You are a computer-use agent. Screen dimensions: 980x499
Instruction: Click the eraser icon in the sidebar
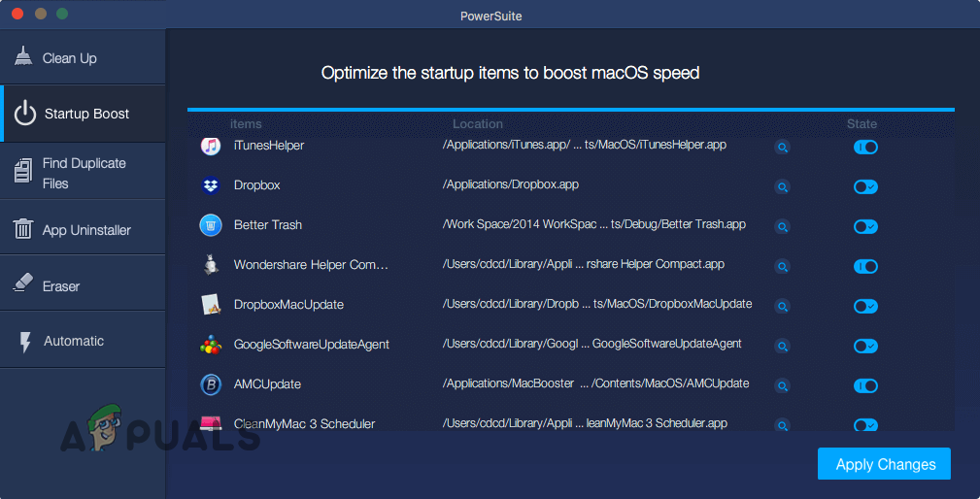(x=23, y=283)
